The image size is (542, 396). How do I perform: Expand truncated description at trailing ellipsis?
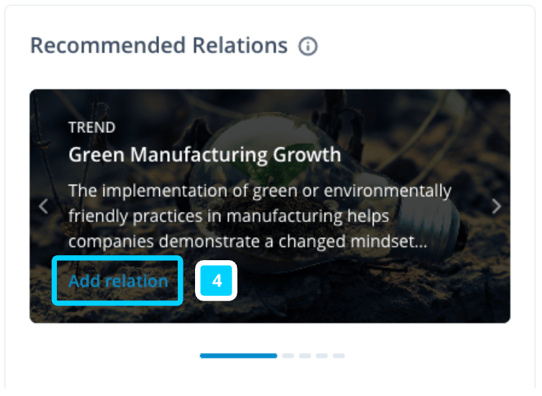click(420, 242)
